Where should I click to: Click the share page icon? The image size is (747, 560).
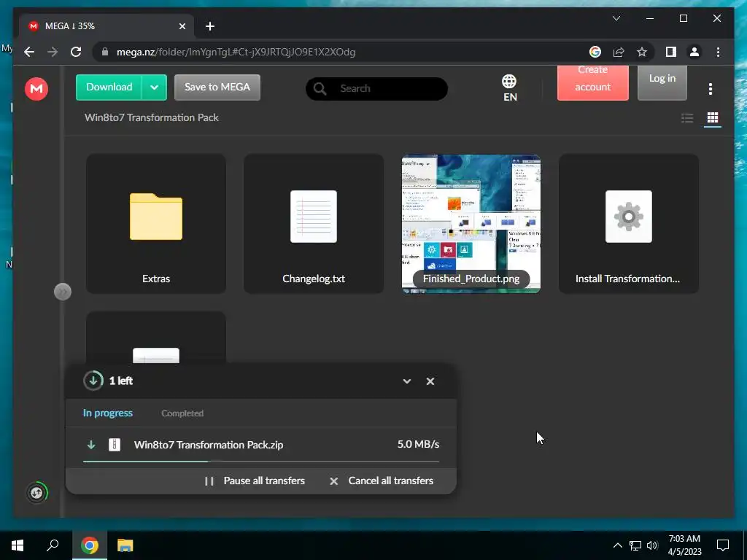pos(619,52)
